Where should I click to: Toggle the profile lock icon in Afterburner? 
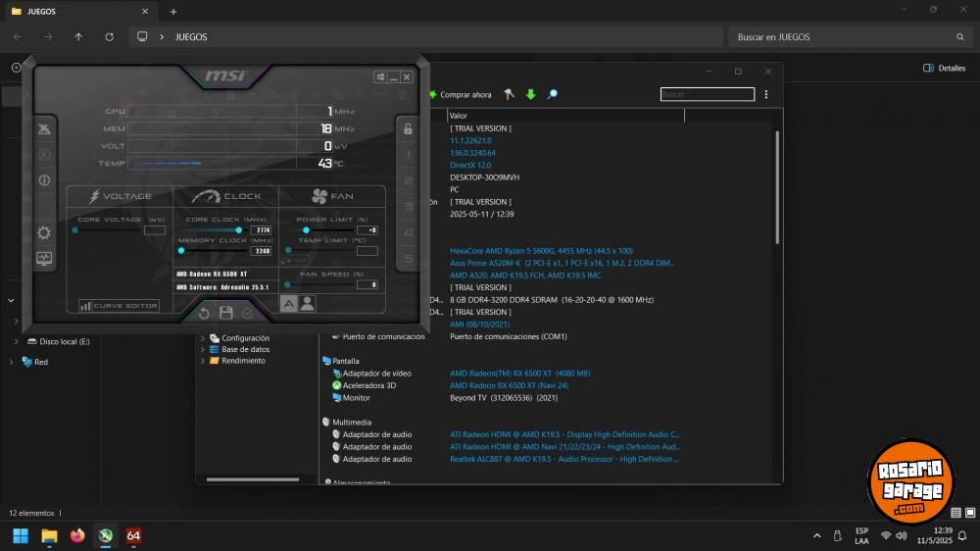point(409,128)
